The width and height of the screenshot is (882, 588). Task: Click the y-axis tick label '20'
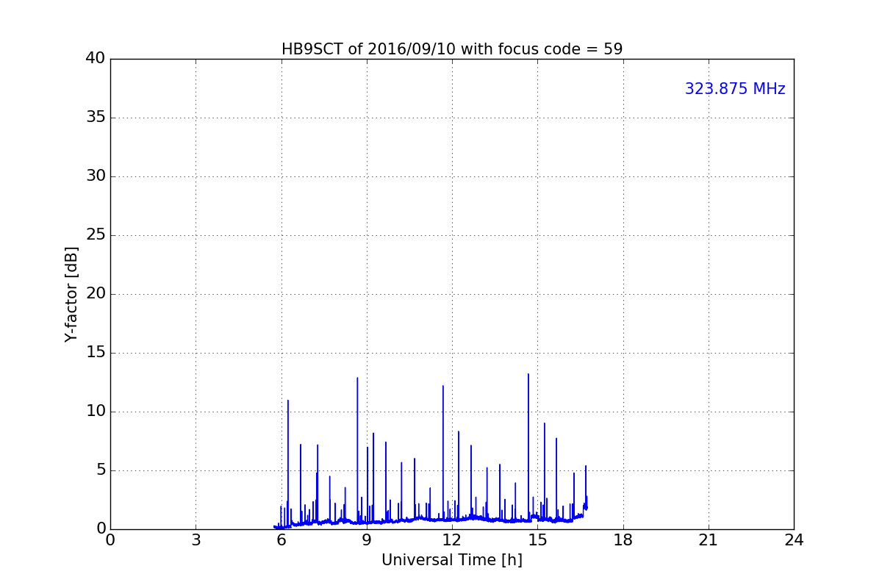tap(96, 294)
